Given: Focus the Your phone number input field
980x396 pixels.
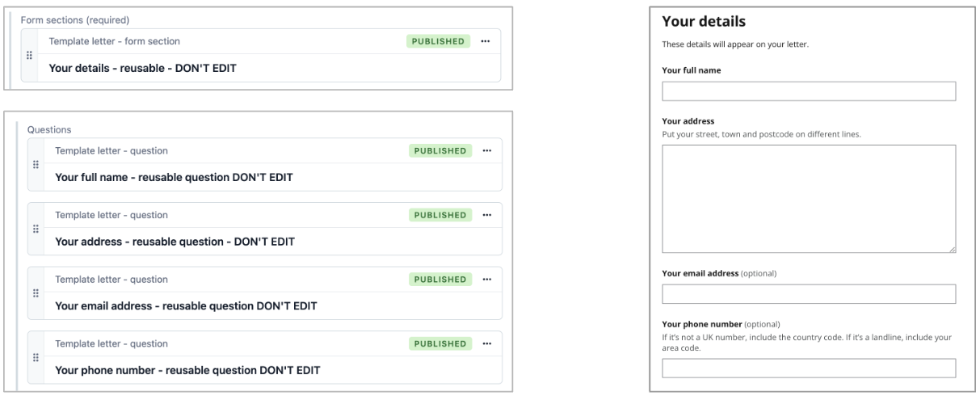Looking at the screenshot, I should (809, 369).
